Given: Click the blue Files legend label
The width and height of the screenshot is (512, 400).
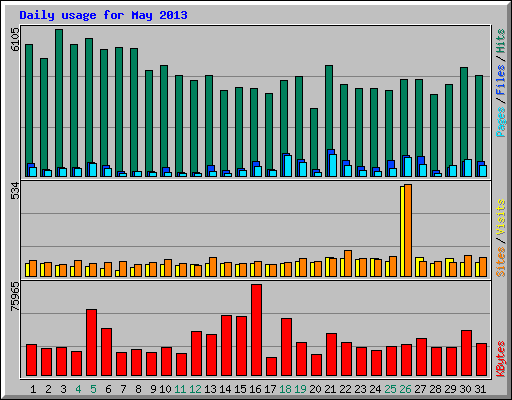Looking at the screenshot, I should click(x=501, y=79).
